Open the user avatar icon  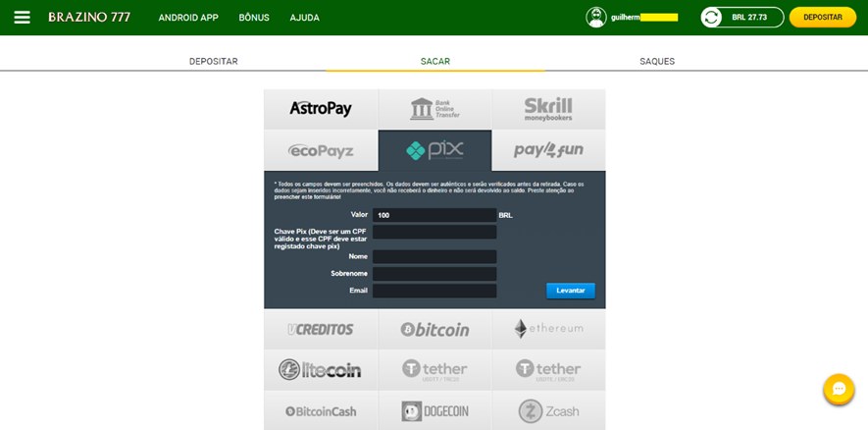pyautogui.click(x=596, y=17)
